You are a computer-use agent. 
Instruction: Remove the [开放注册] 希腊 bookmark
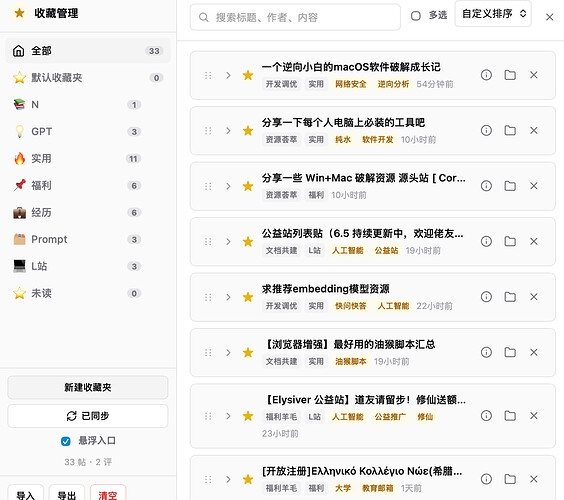click(534, 479)
